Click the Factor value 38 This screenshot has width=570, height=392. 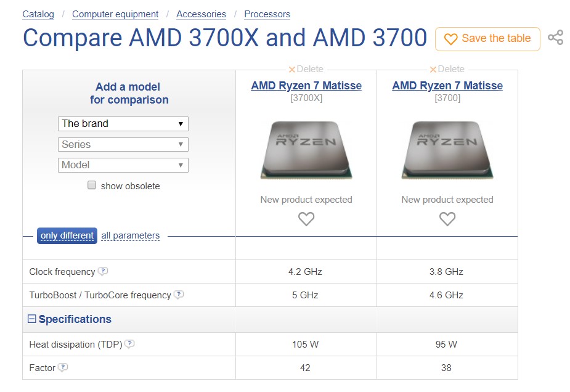(446, 367)
